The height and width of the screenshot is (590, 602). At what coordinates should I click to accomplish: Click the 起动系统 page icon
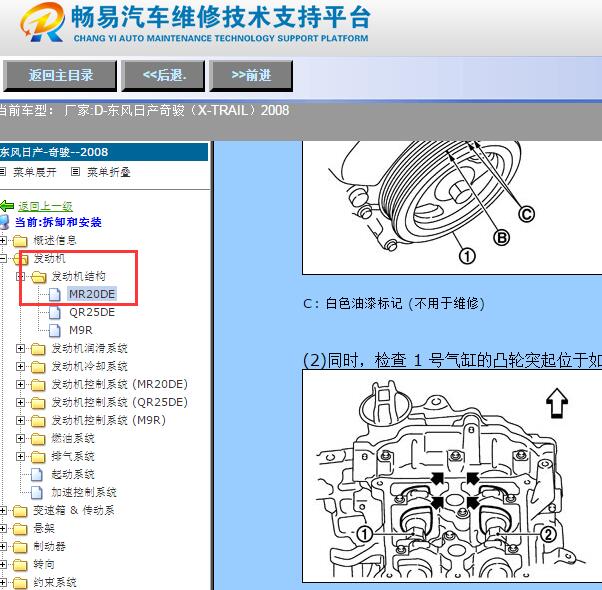[36, 475]
